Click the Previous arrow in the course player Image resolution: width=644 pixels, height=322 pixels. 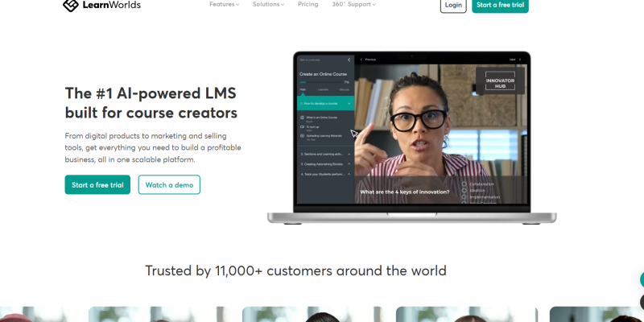361,60
